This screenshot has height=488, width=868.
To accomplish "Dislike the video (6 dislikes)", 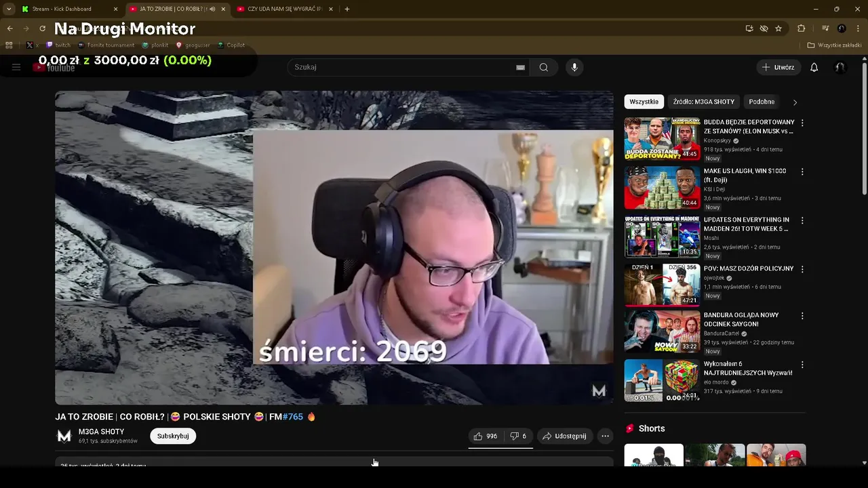I will (x=518, y=436).
